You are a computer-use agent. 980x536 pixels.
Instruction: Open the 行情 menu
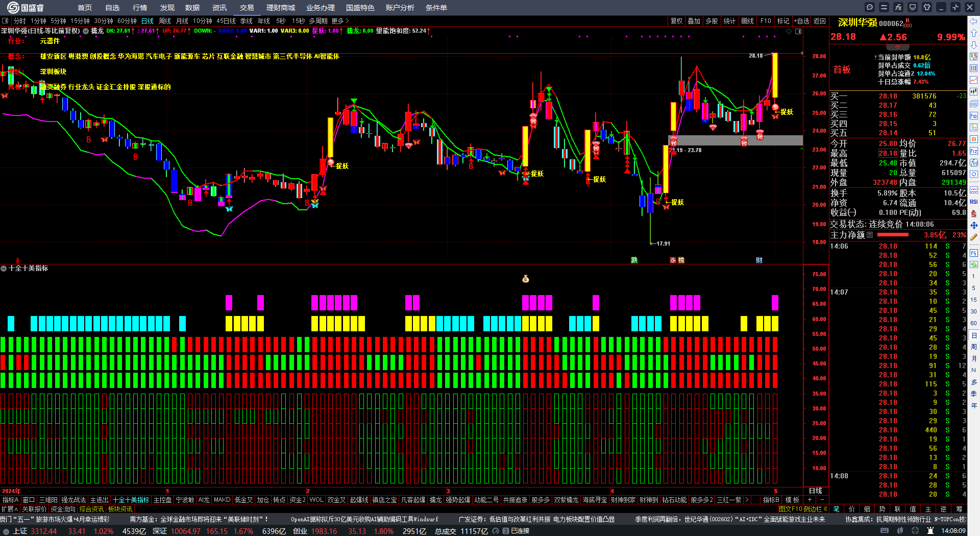coord(140,8)
